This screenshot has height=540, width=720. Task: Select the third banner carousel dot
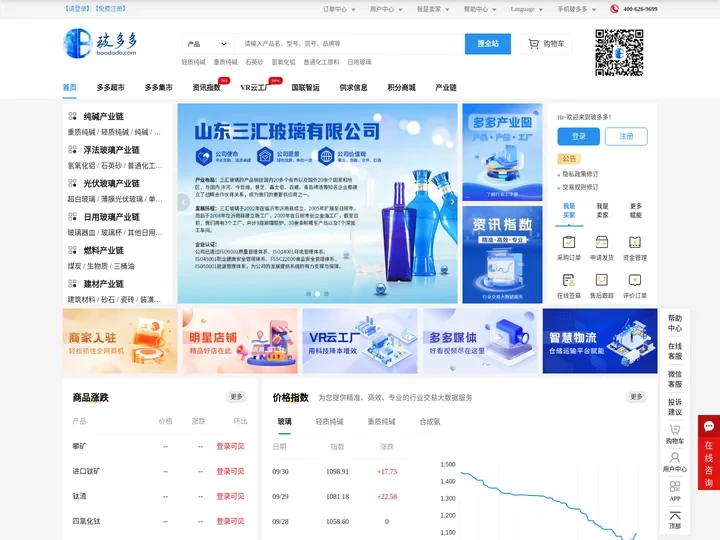coord(326,294)
